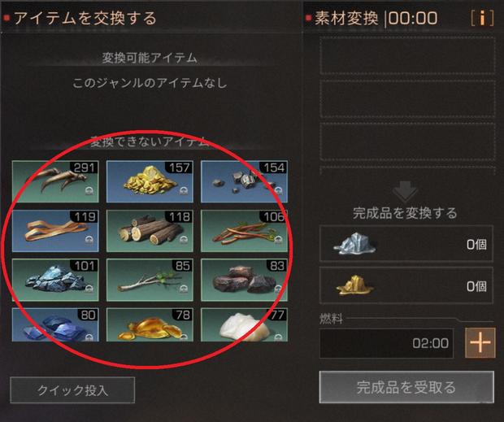This screenshot has height=422, width=504.
Task: Select the wood logs item with 118
Action: click(150, 231)
